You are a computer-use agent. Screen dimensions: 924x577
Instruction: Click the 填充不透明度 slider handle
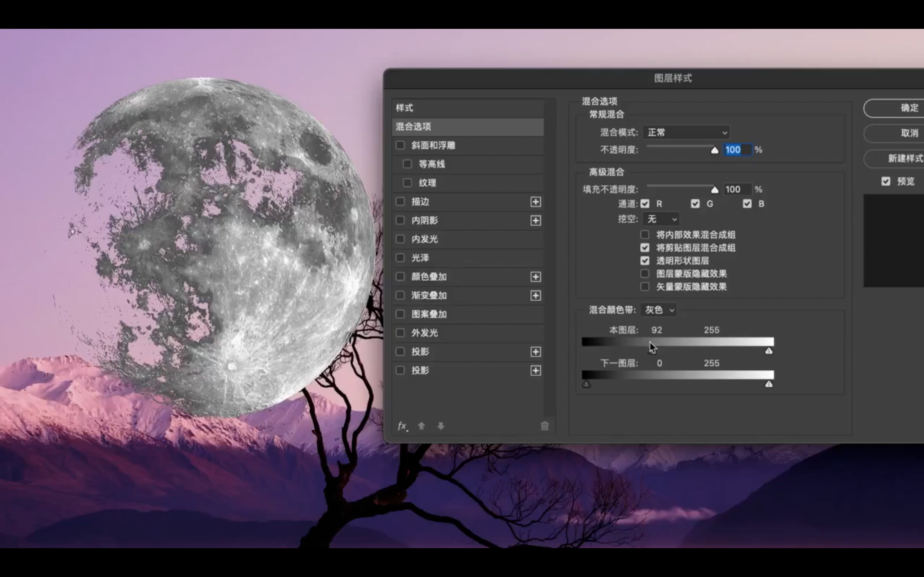click(x=714, y=190)
